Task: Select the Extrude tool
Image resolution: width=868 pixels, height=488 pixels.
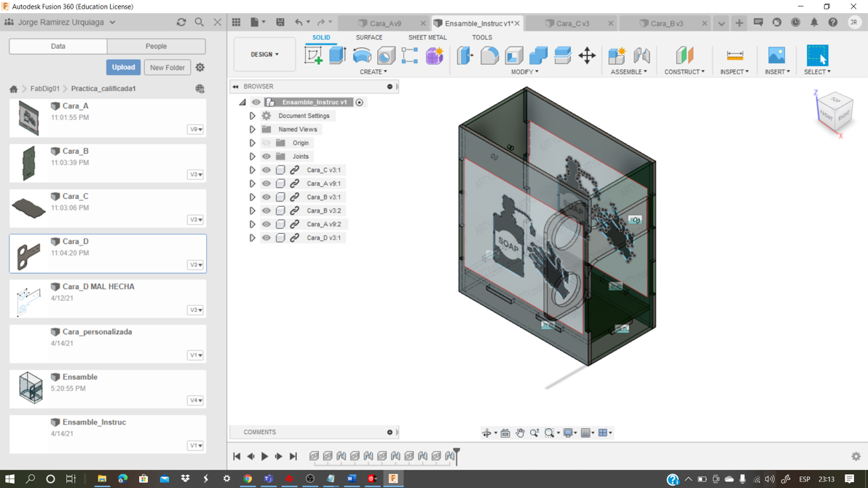Action: (337, 55)
